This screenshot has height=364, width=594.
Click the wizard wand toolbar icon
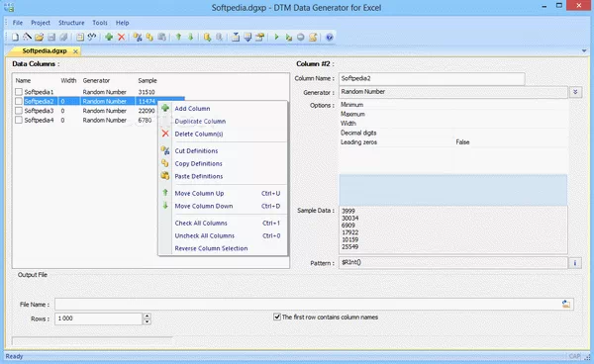click(27, 37)
